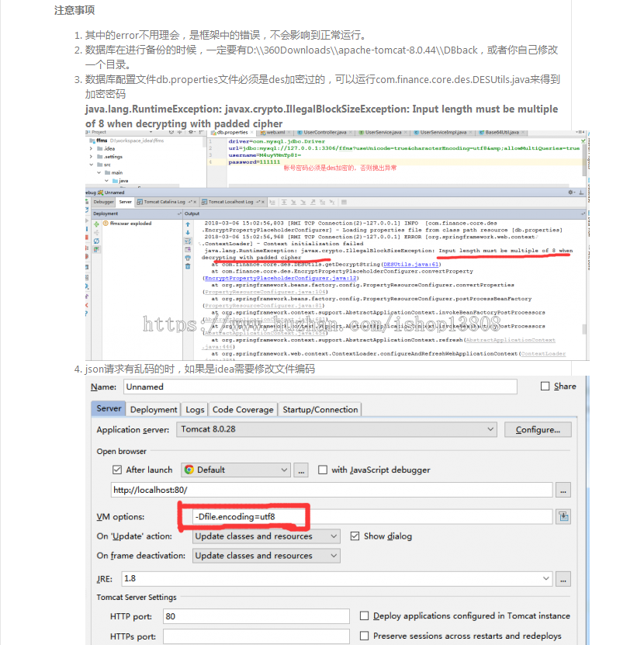The image size is (644, 645).
Task: Open the db.properties editor tab
Action: (x=231, y=133)
